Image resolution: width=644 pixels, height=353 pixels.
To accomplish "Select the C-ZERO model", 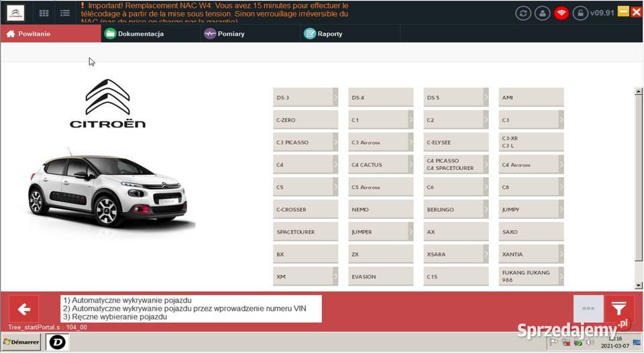I will click(x=306, y=120).
